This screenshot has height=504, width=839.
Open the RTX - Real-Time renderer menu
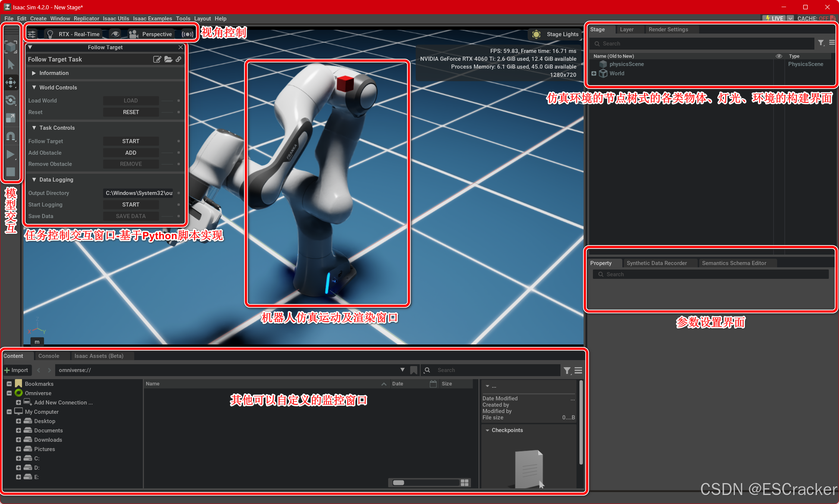pyautogui.click(x=74, y=34)
